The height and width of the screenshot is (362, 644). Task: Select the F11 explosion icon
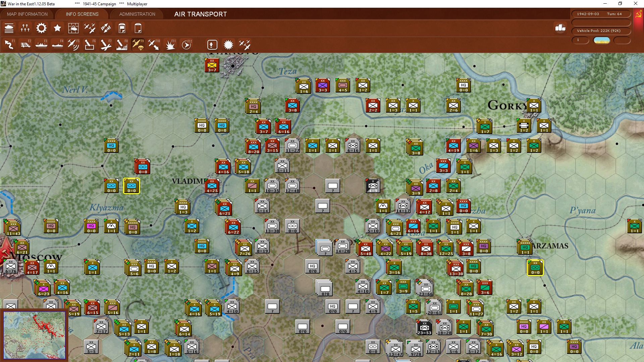(x=170, y=45)
